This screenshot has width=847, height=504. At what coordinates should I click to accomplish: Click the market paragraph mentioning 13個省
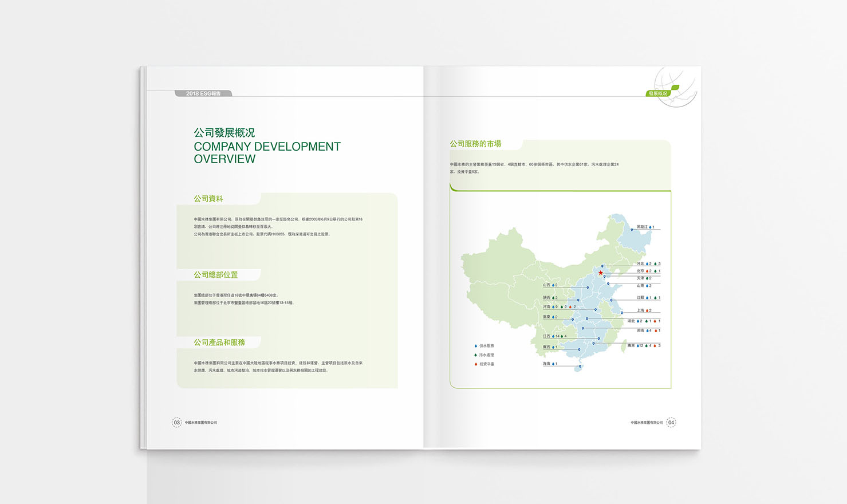click(x=534, y=168)
